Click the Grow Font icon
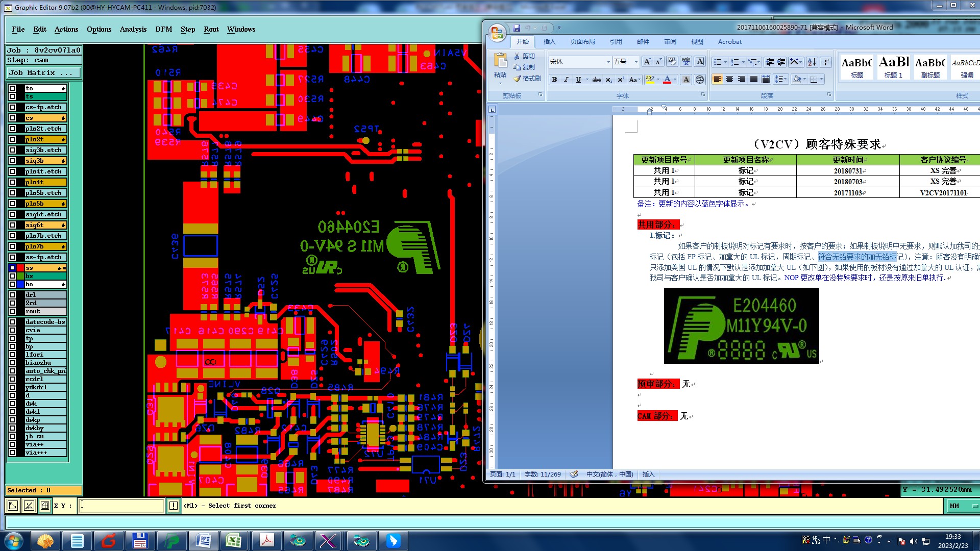Viewport: 980px width, 551px height. click(647, 62)
